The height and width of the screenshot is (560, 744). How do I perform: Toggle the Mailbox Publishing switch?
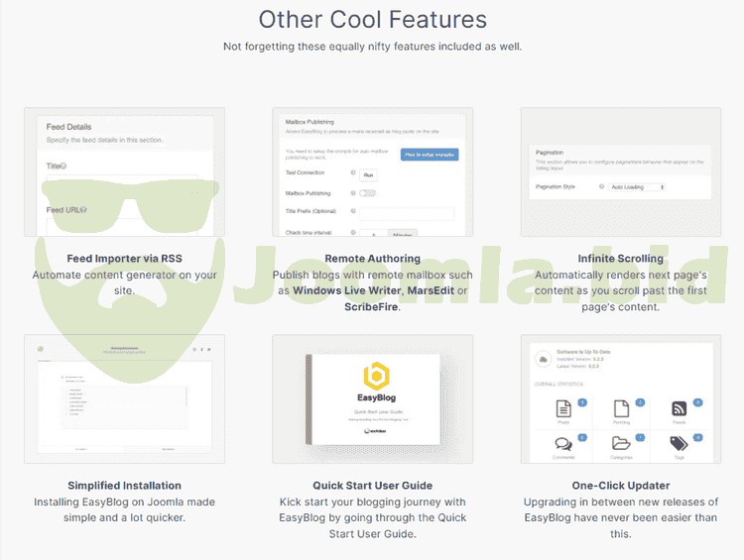[x=368, y=193]
